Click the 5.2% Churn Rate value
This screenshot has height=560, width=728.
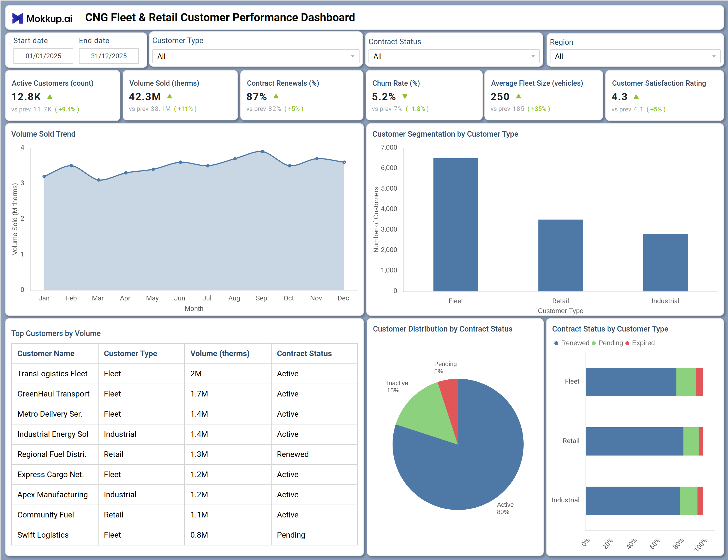pos(384,97)
